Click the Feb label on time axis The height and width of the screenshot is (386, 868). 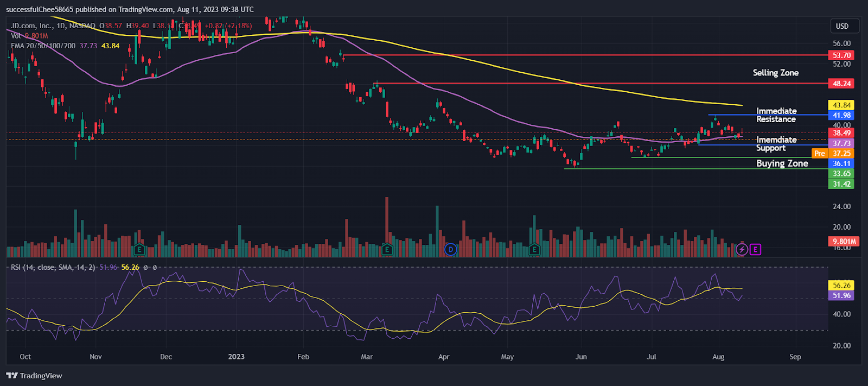tap(303, 357)
